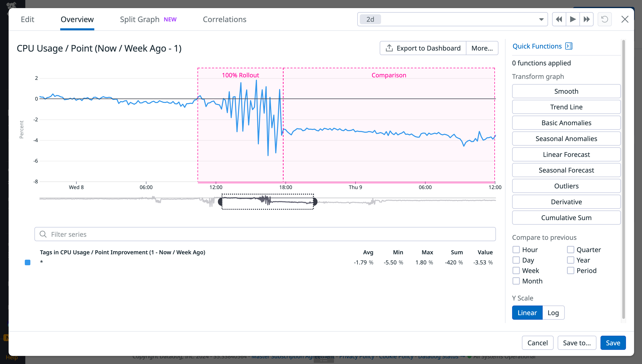Enable Week comparison checkbox
Screen dimensions: 642x364
(x=516, y=270)
